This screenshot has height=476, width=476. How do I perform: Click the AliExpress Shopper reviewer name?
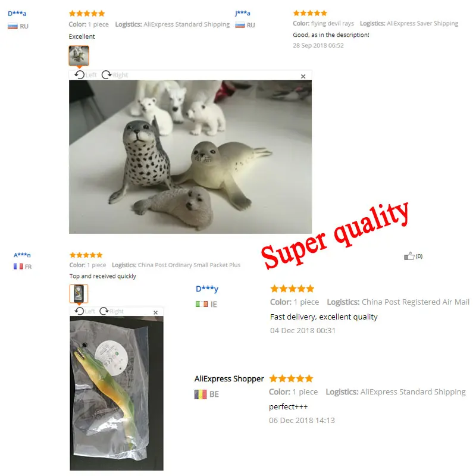[229, 379]
